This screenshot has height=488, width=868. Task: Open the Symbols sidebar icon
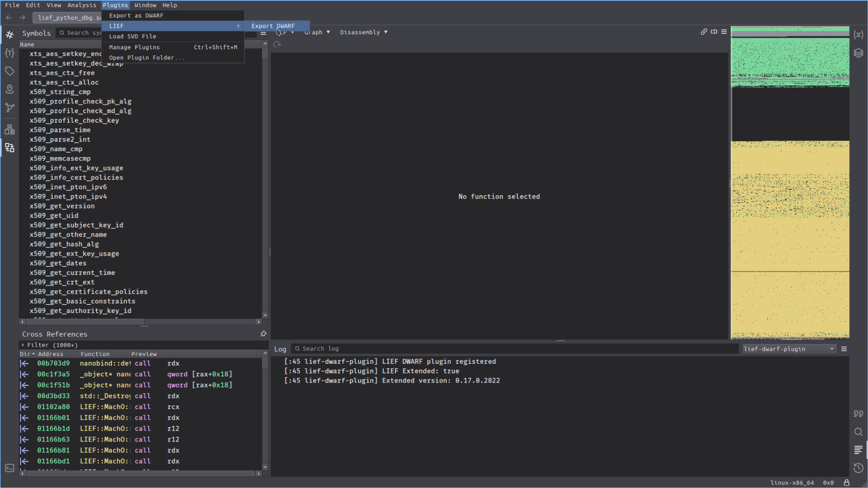pos(10,34)
